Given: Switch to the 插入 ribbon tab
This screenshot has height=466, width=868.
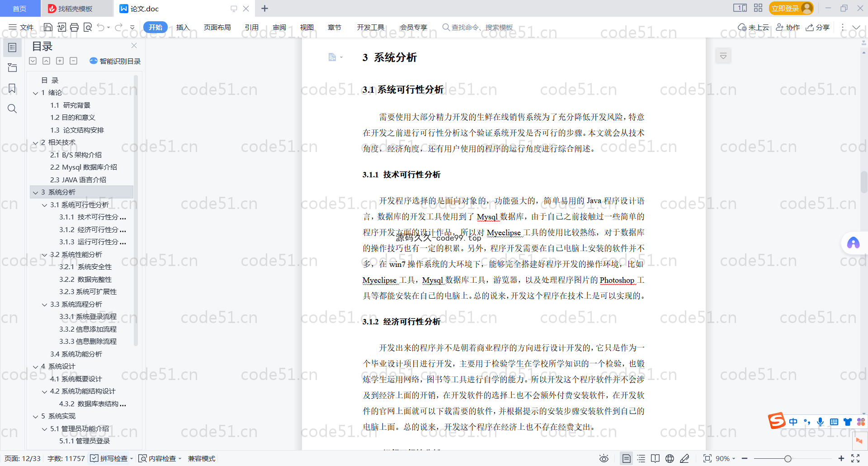Looking at the screenshot, I should 183,27.
